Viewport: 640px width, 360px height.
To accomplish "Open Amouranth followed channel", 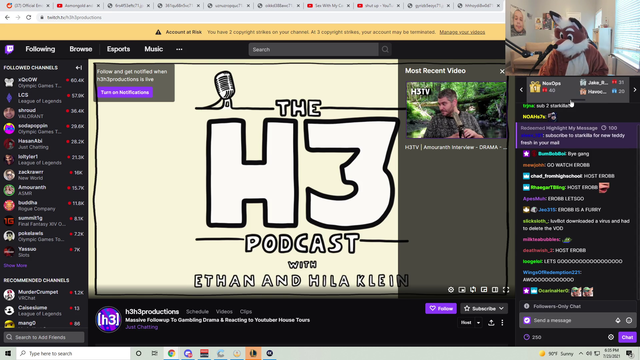I will tap(44, 190).
